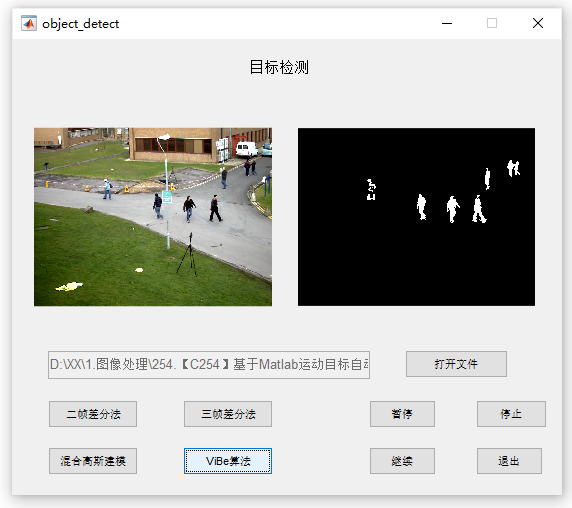
Task: Click the 打开文件 button
Action: pyautogui.click(x=456, y=364)
